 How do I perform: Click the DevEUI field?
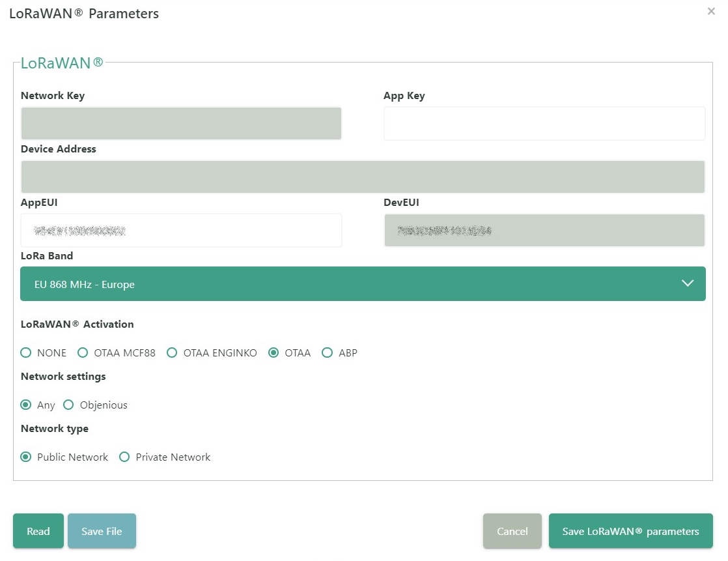(544, 231)
